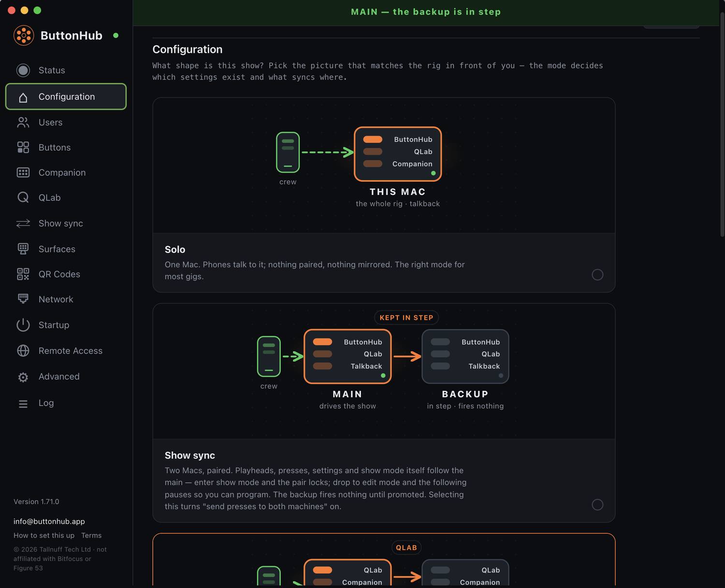Click the Solo mode diagram
The width and height of the screenshot is (725, 588).
384,165
